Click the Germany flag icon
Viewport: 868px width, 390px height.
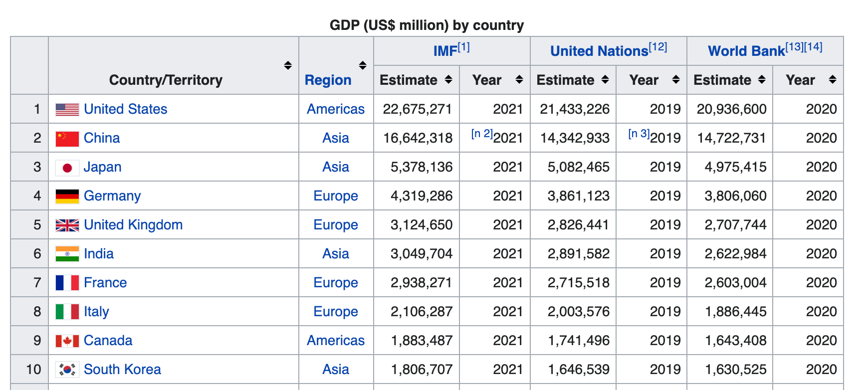coord(67,196)
